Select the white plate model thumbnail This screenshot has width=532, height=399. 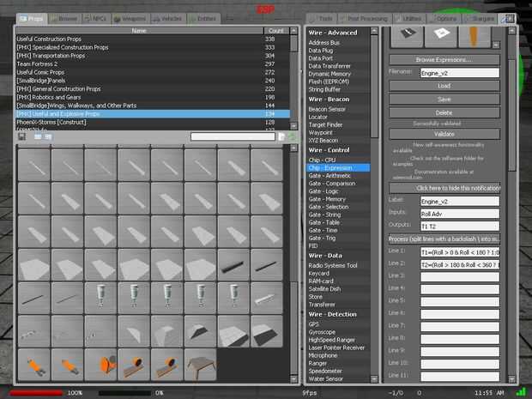pyautogui.click(x=441, y=36)
